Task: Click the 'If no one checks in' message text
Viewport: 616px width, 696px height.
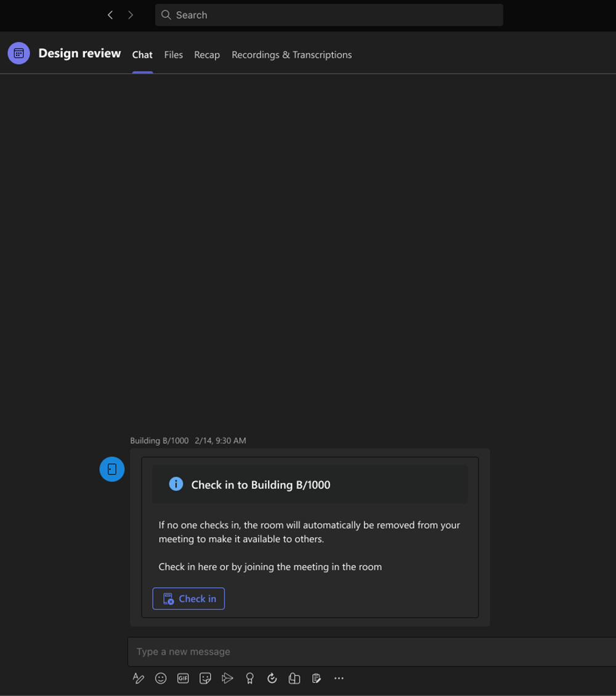Action: point(309,532)
